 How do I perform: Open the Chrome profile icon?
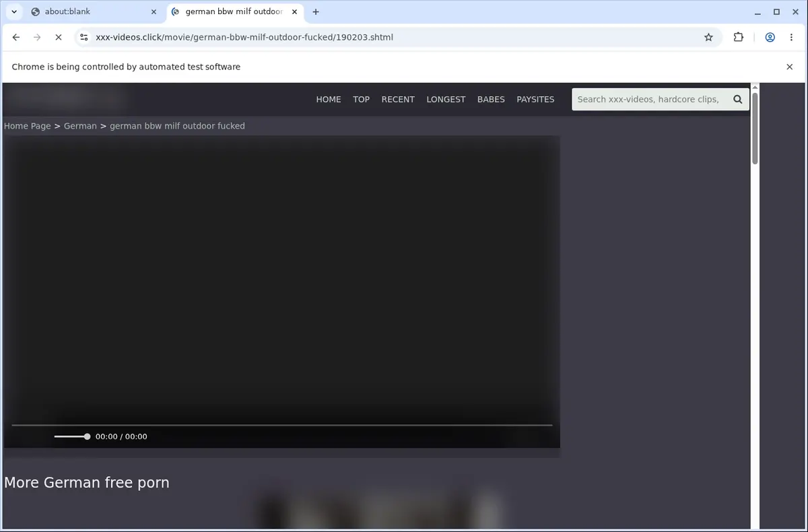[x=770, y=38]
